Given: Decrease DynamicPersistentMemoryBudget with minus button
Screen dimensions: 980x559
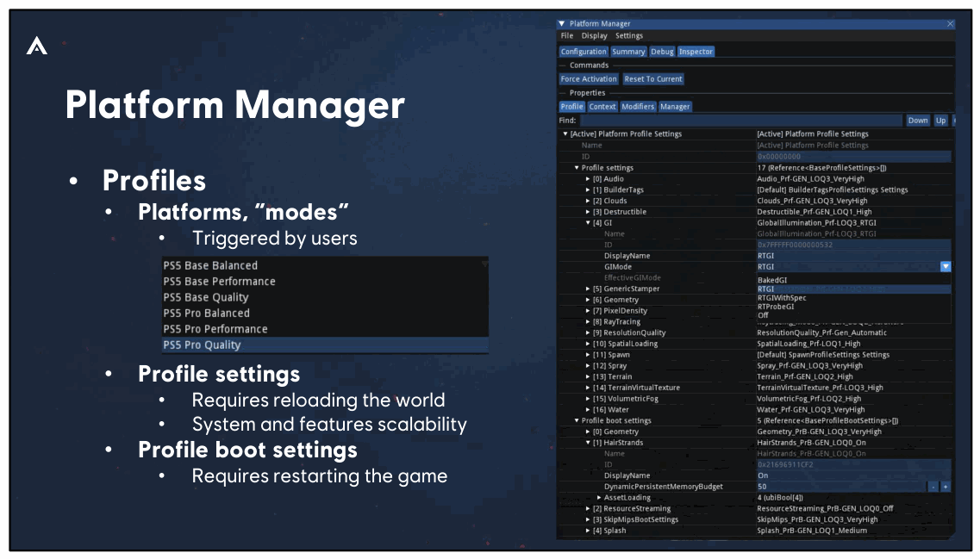Looking at the screenshot, I should click(933, 488).
